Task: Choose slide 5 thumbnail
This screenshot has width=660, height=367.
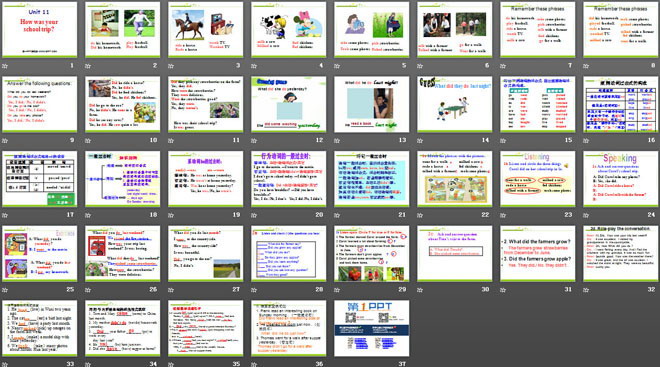Action: click(372, 29)
